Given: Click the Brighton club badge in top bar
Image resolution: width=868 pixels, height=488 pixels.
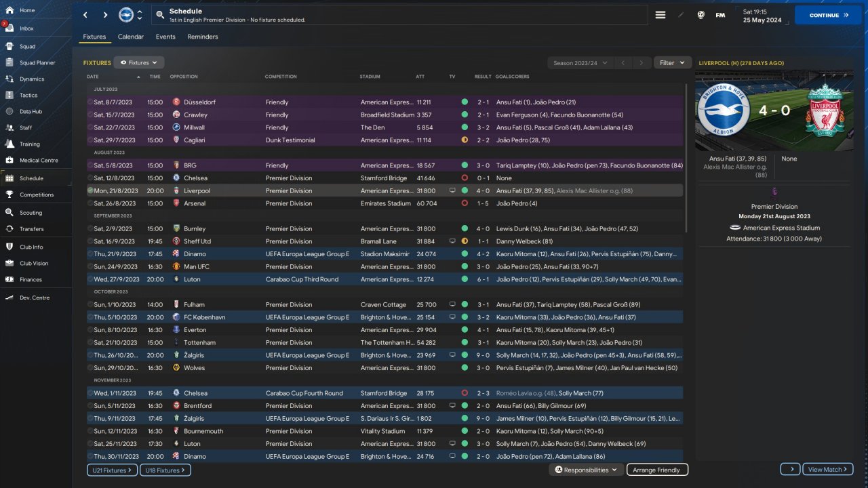Looking at the screenshot, I should pos(125,15).
